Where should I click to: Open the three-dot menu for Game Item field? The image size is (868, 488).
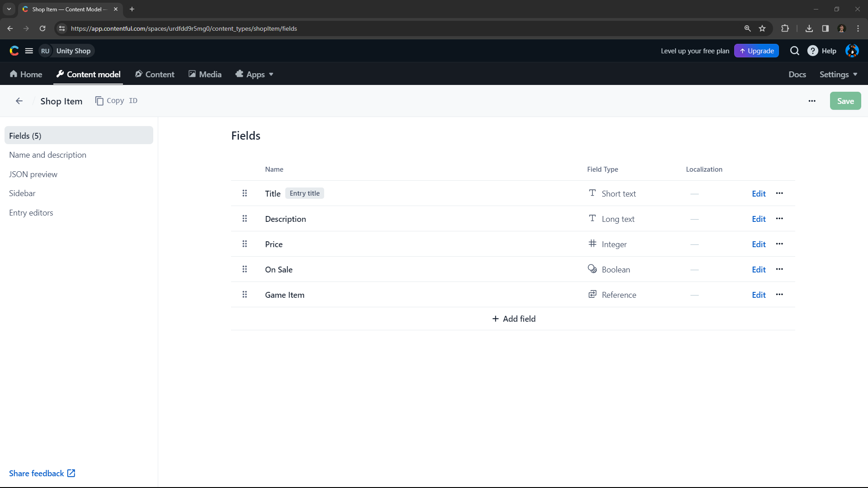pos(779,295)
